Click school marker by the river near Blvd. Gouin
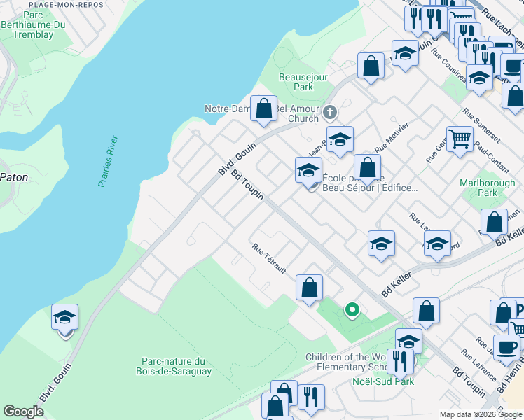The height and width of the screenshot is (420, 524). (65, 318)
